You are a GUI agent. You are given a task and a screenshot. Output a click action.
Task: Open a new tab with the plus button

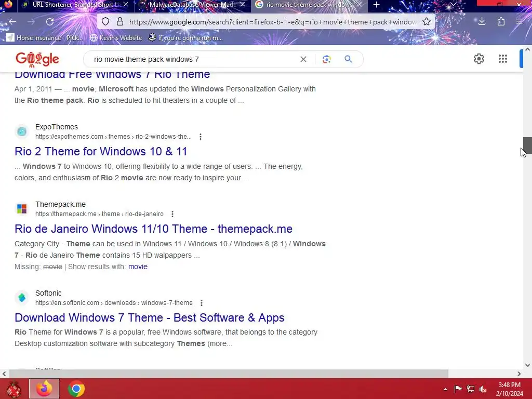point(376,5)
